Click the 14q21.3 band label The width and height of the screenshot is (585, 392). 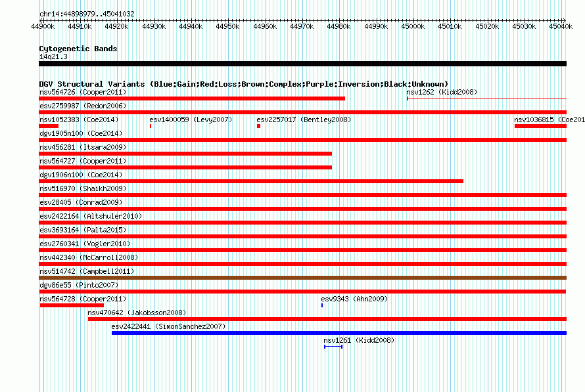point(53,56)
